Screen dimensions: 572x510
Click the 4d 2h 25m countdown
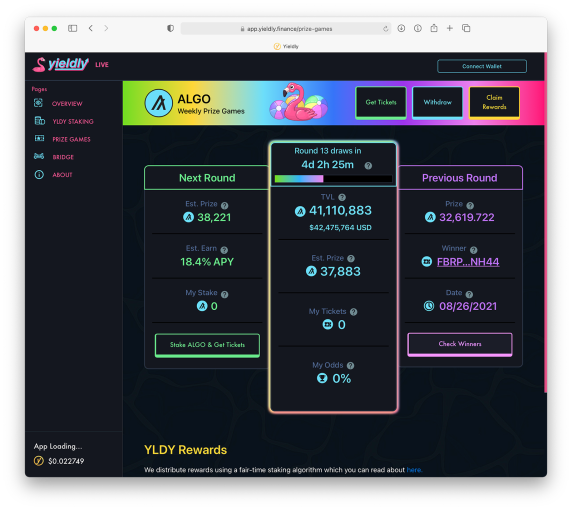(x=328, y=165)
